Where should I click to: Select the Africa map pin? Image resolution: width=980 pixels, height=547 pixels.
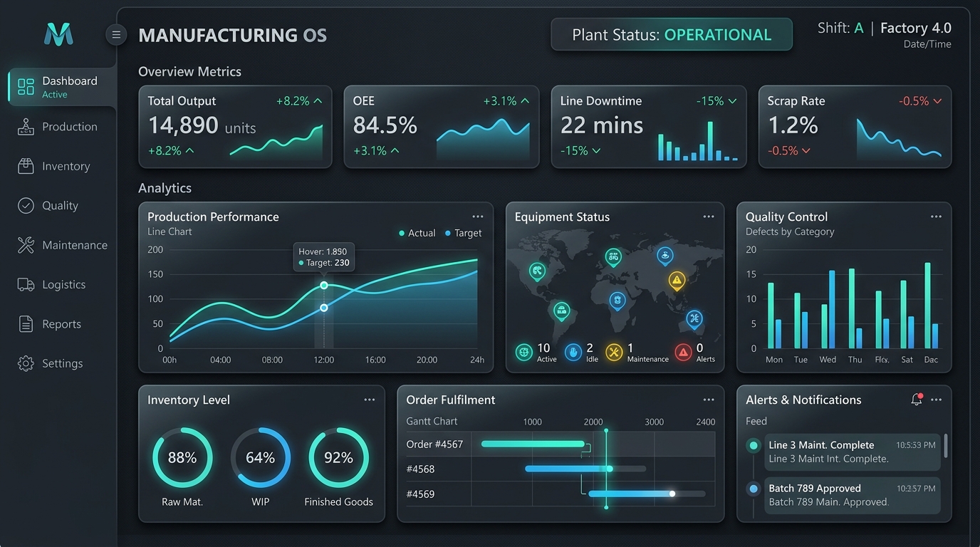(x=617, y=301)
